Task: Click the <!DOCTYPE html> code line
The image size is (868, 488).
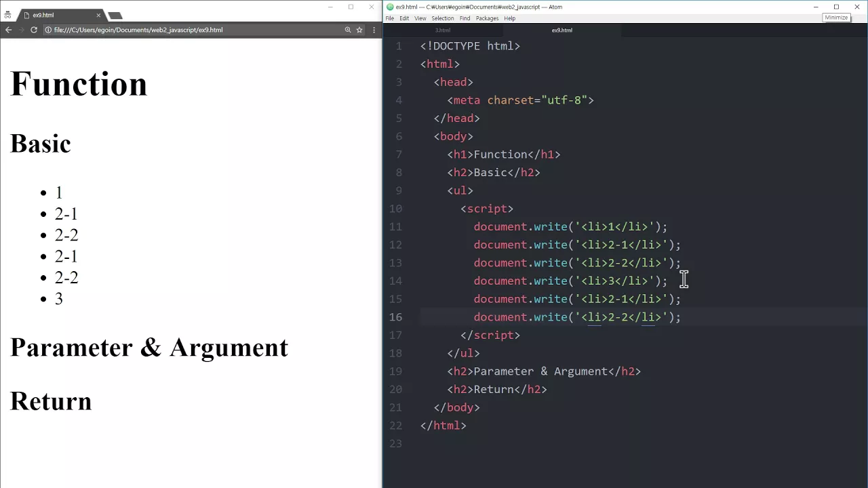Action: coord(470,46)
